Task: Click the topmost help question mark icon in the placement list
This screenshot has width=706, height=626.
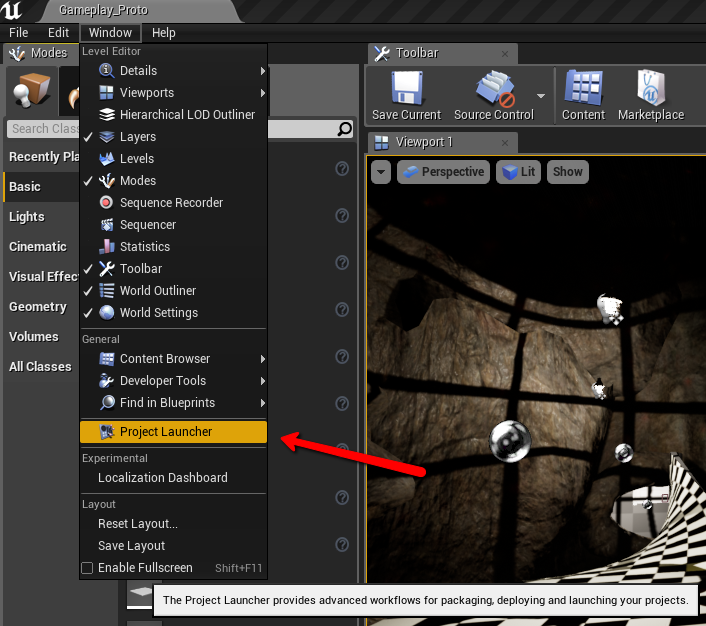Action: click(342, 168)
